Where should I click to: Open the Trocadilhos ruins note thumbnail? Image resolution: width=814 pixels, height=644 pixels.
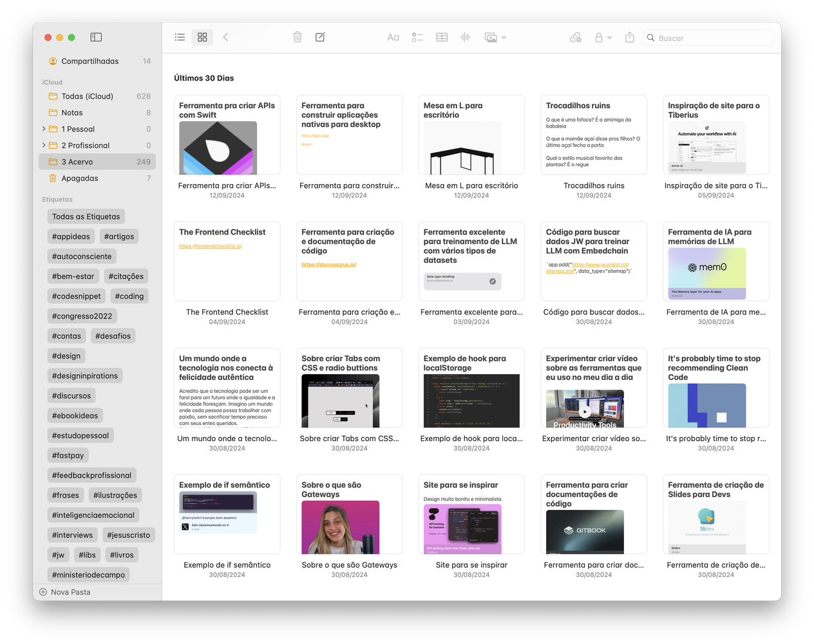(594, 135)
